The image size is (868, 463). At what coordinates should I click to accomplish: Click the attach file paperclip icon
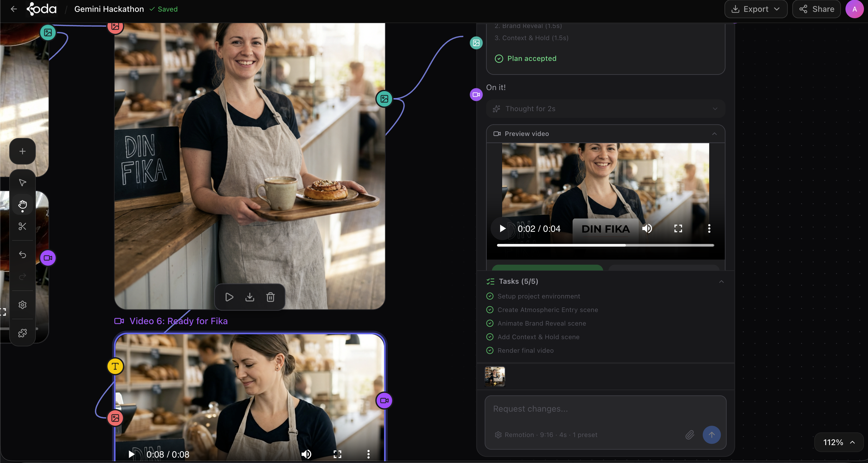(x=690, y=435)
